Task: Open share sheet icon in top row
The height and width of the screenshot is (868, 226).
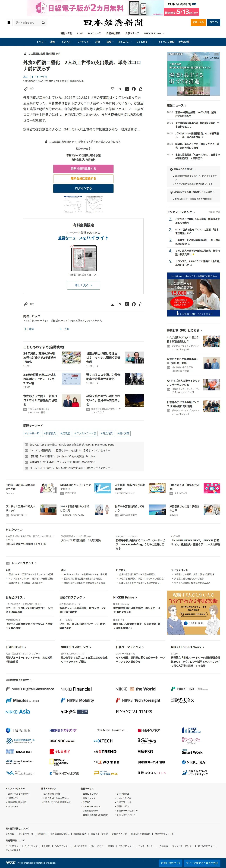Action: click(141, 89)
